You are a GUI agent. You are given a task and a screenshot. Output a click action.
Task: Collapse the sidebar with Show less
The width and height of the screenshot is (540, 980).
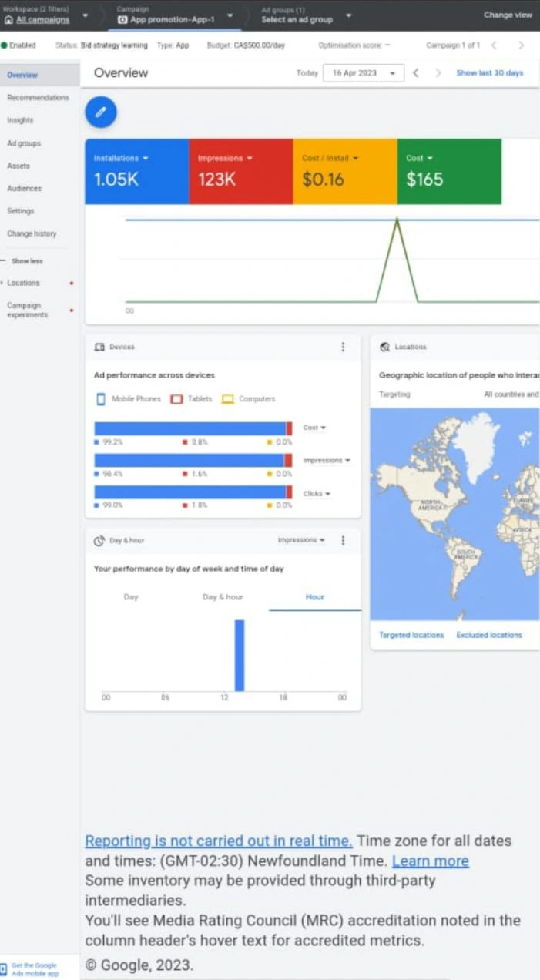tap(27, 261)
